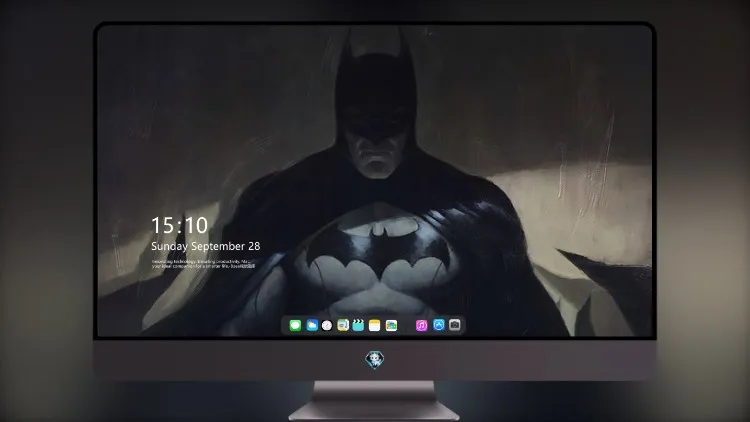Click the Sunday September 28 date
The image size is (750, 422).
206,246
